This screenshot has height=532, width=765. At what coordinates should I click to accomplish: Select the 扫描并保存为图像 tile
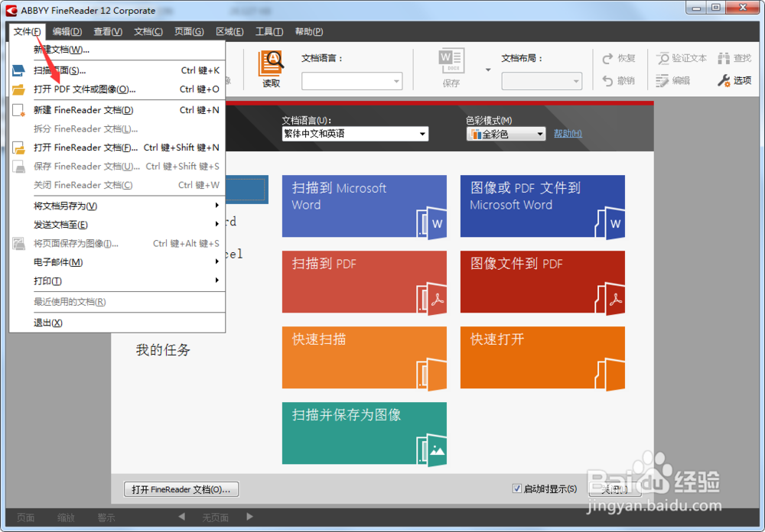(364, 433)
